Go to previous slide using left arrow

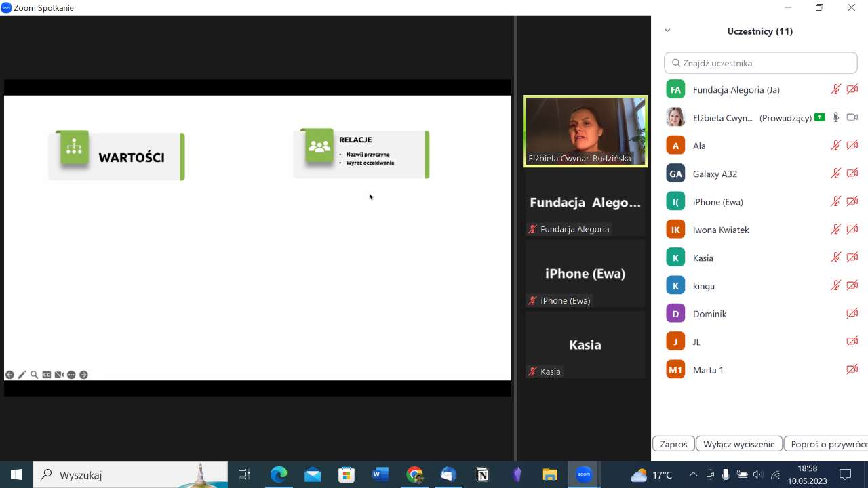9,375
